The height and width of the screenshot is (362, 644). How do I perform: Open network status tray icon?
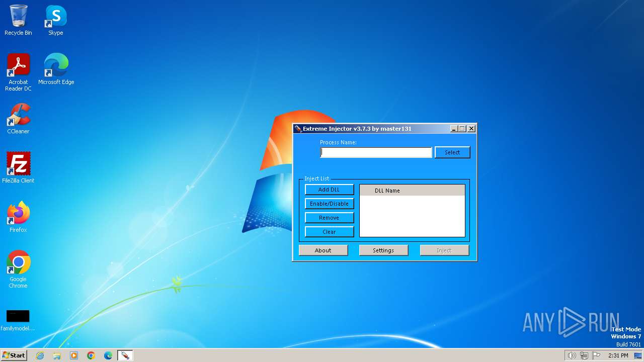[x=584, y=355]
